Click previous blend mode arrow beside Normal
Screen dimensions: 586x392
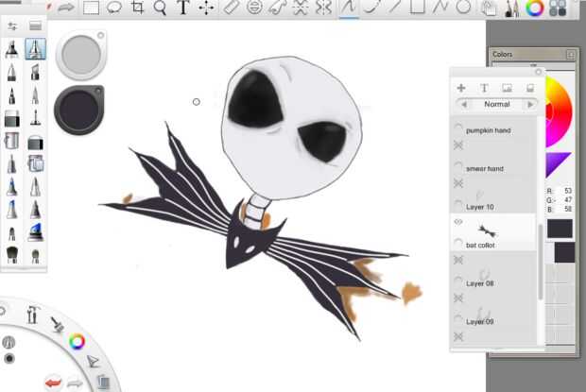click(x=464, y=105)
